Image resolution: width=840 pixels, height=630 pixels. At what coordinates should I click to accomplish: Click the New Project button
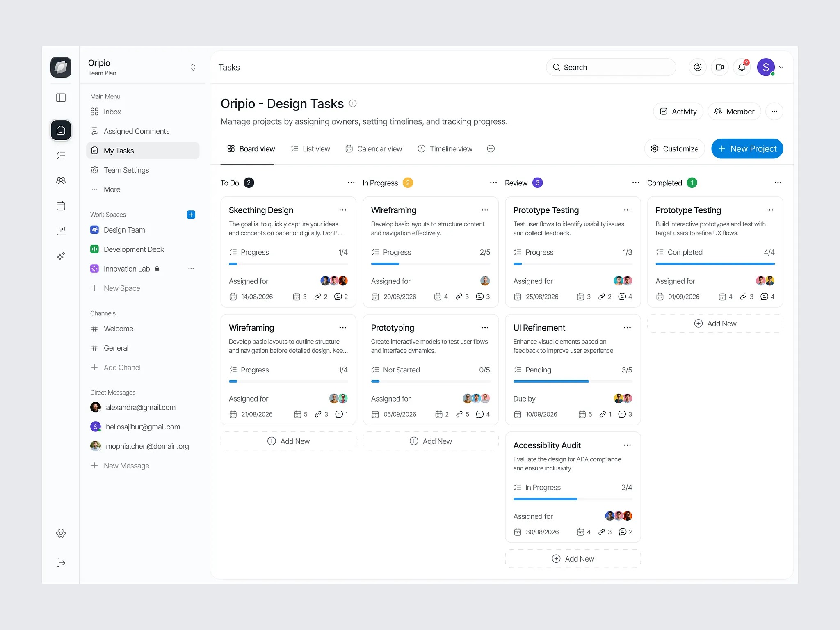[747, 149]
